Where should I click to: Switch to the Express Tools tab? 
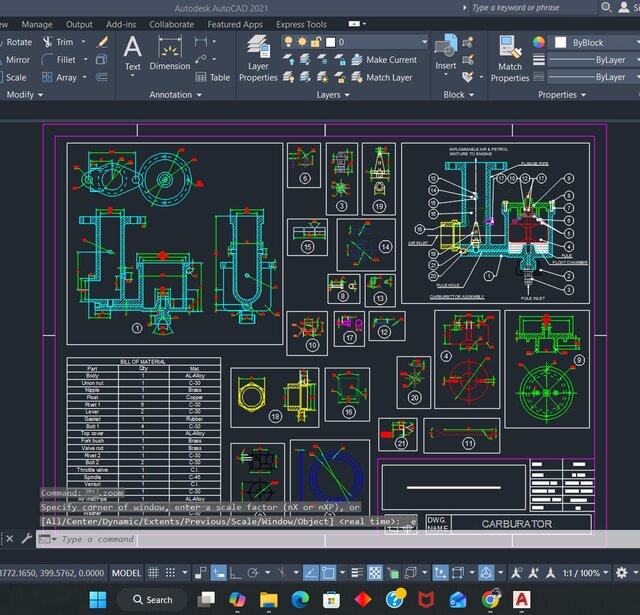301,24
